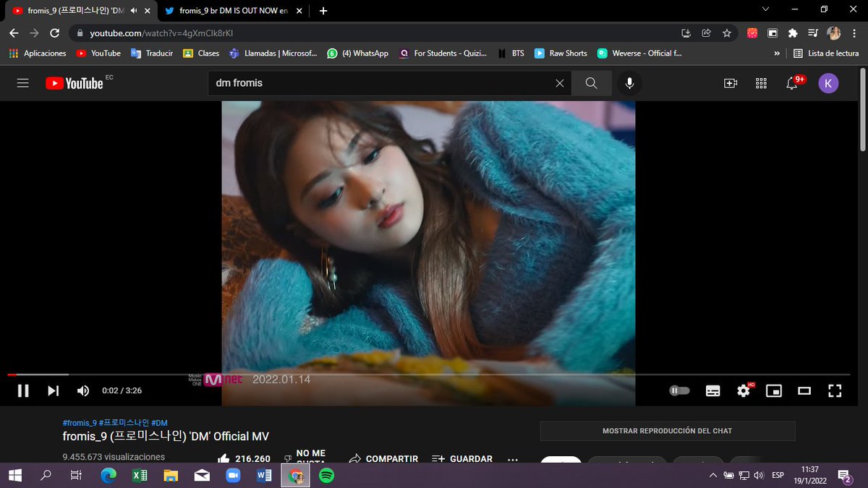Image resolution: width=868 pixels, height=488 pixels.
Task: Open the Windows Start menu
Action: (x=15, y=476)
